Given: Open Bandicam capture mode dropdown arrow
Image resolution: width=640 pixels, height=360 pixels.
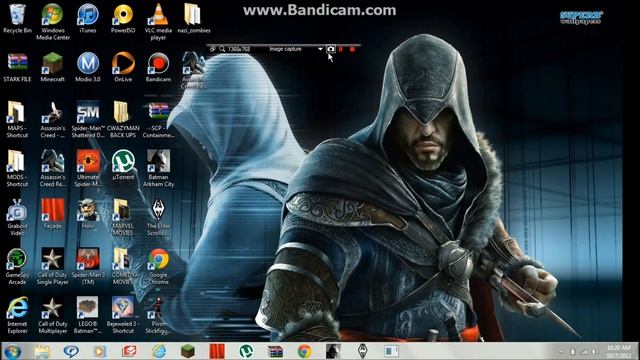Looking at the screenshot, I should pyautogui.click(x=320, y=49).
